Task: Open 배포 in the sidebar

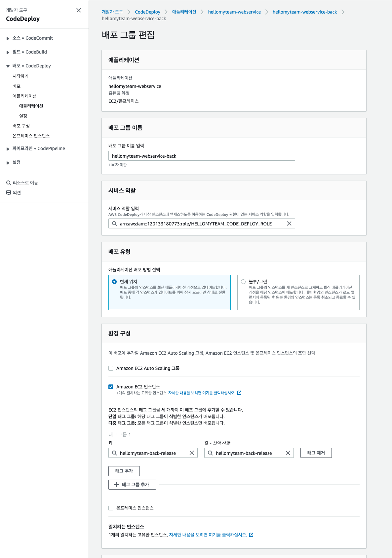Action: point(17,86)
